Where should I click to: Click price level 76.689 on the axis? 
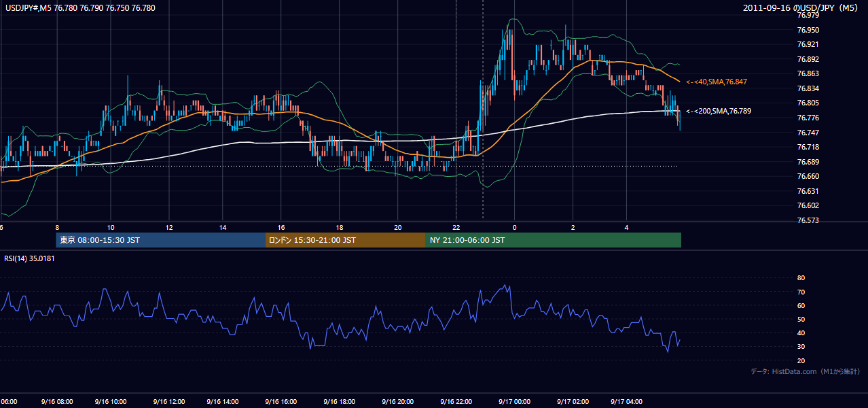[808, 162]
